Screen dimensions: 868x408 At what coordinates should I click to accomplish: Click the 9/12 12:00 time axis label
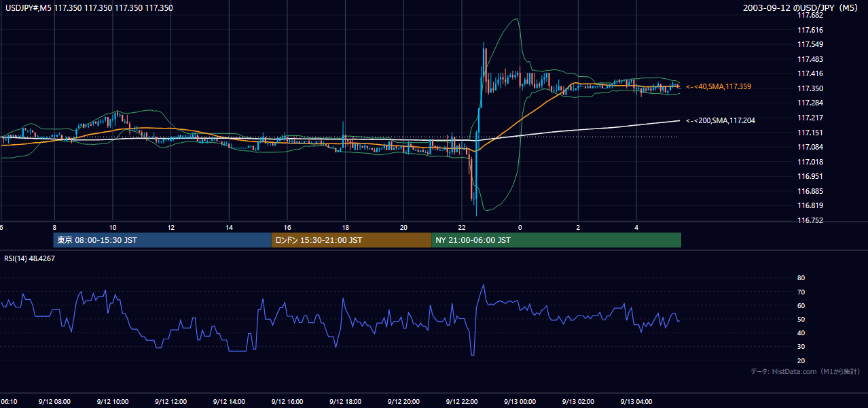click(171, 401)
